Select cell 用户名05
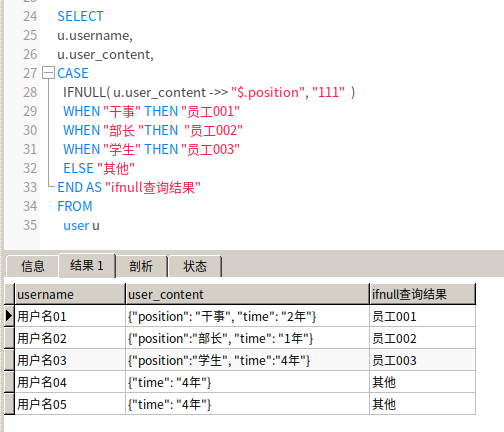The width and height of the screenshot is (504, 432). (x=70, y=404)
